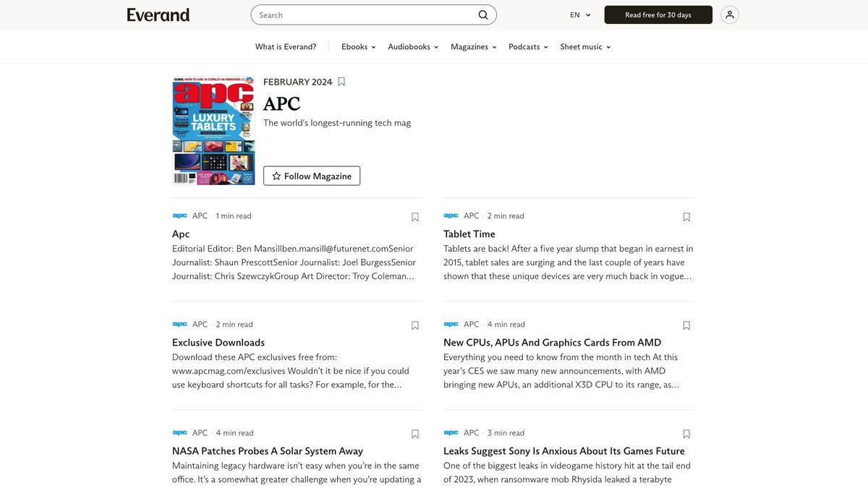Click the Everand logo
This screenshot has height=488, width=868.
158,14
